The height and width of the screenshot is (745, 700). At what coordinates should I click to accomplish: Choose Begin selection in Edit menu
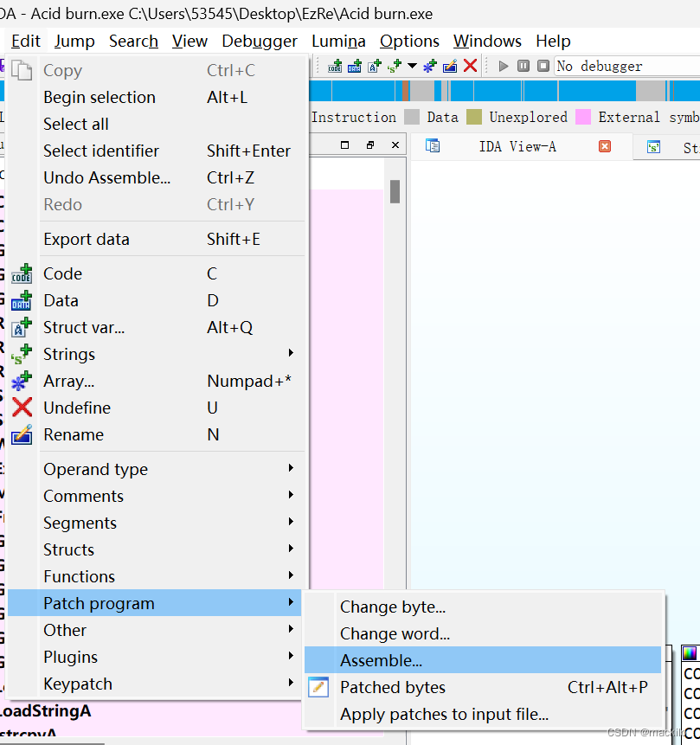coord(155,98)
